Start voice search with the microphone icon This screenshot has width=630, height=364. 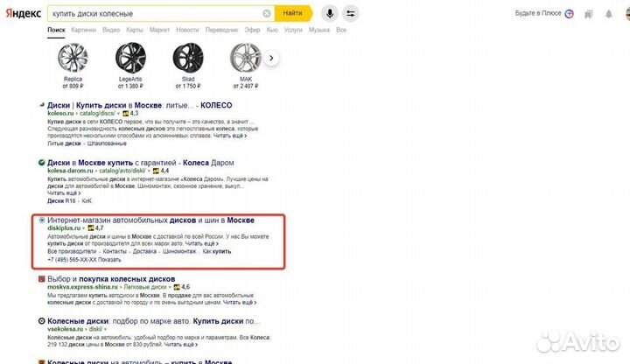click(330, 14)
